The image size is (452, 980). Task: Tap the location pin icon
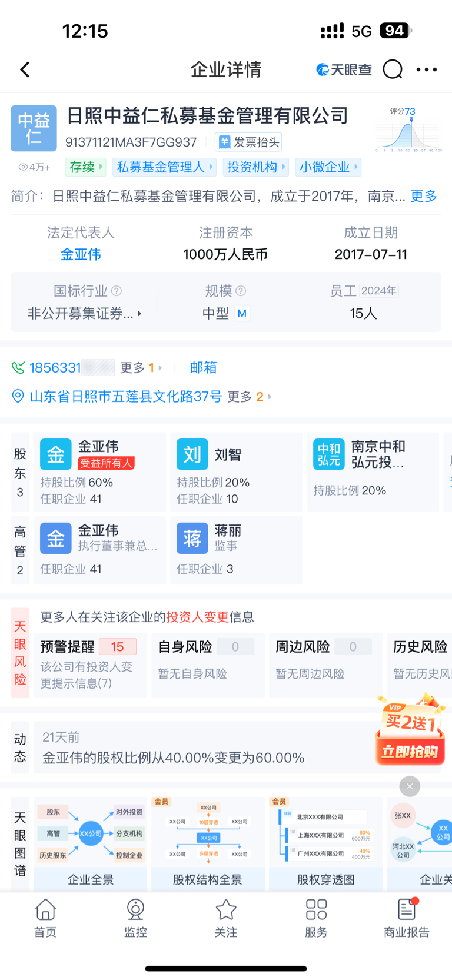click(x=18, y=396)
